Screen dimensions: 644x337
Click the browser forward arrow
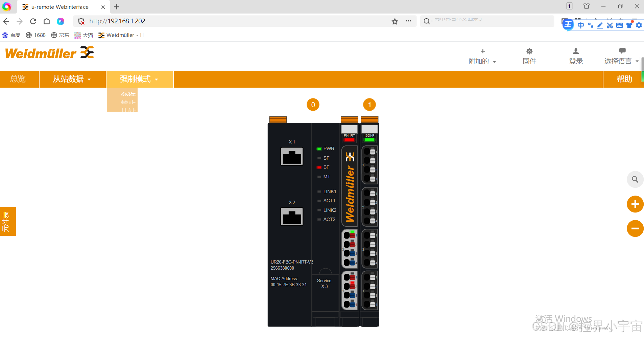tap(20, 21)
